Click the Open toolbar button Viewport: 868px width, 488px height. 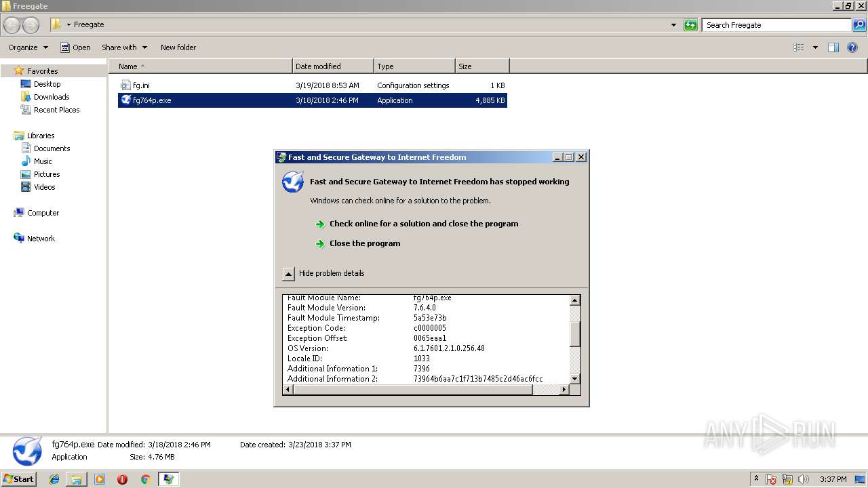click(x=75, y=47)
